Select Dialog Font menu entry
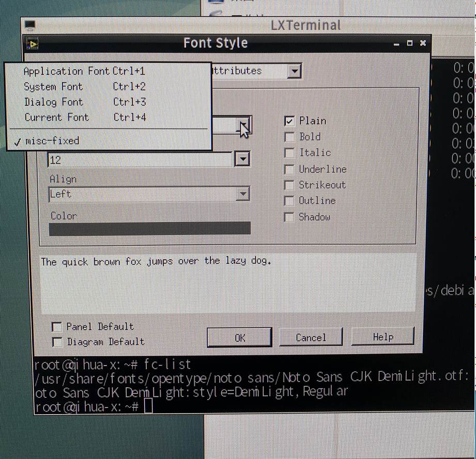 (x=109, y=102)
